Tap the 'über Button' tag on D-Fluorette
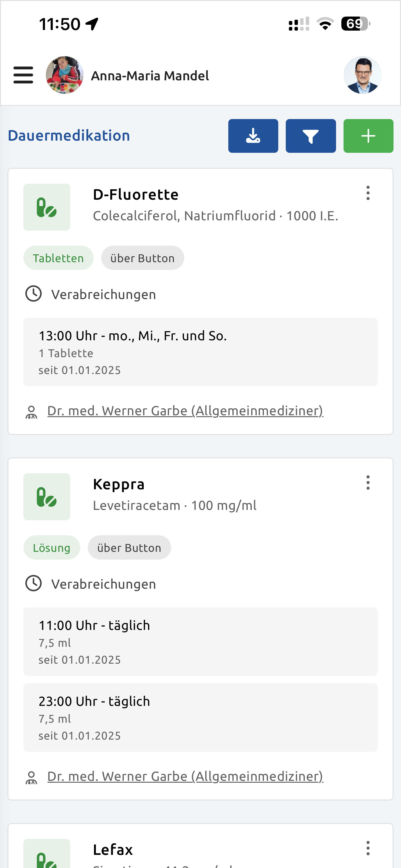Screen dimensions: 401x868 [x=142, y=258]
